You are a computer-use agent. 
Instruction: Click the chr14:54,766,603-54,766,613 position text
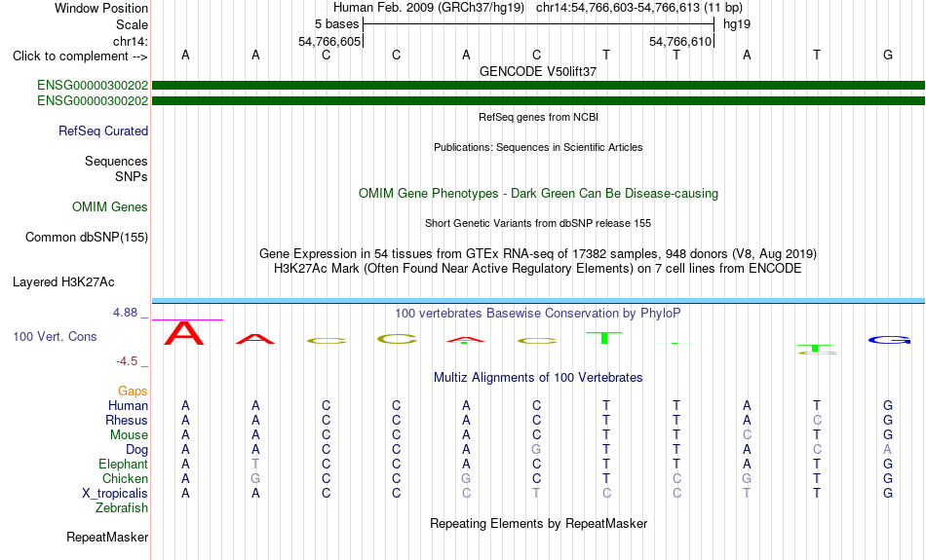[x=639, y=8]
